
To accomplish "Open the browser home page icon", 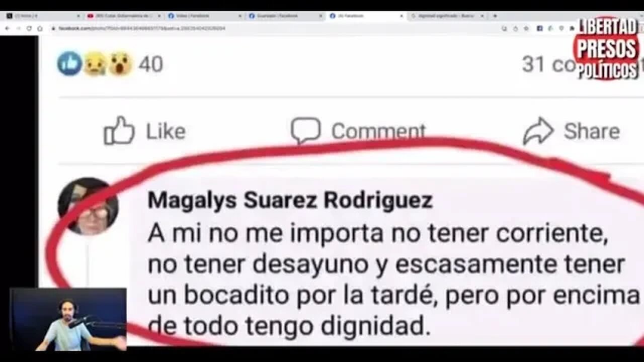I will pyautogui.click(x=40, y=29).
